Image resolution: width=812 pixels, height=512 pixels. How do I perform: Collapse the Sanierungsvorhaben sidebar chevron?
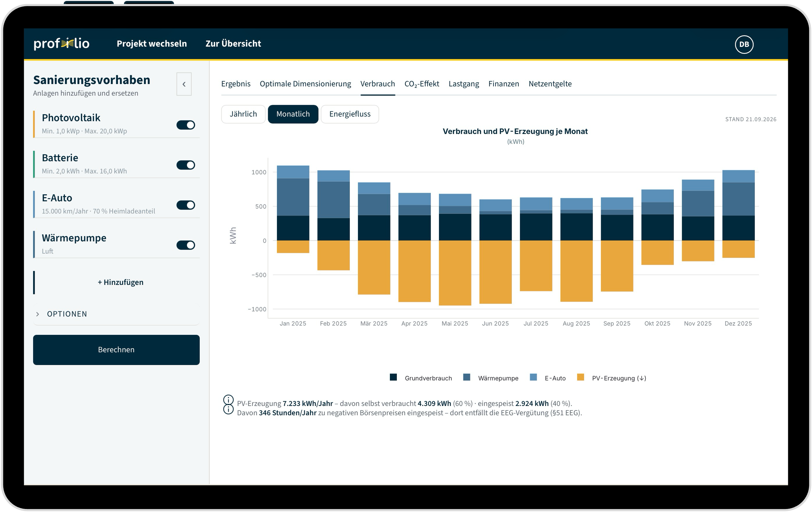184,84
